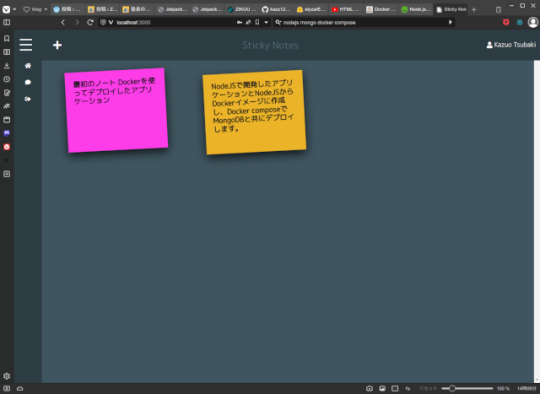Open page actions code icon

(x=408, y=388)
